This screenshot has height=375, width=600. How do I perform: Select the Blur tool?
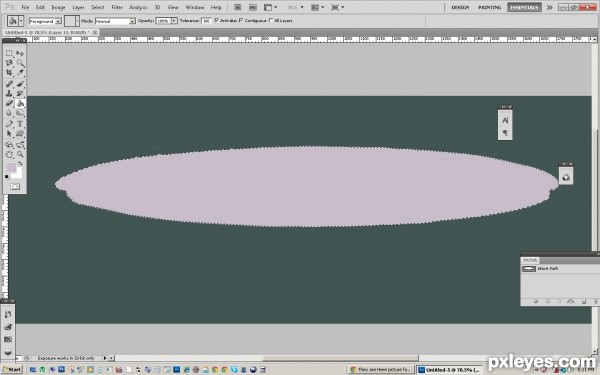coord(9,112)
